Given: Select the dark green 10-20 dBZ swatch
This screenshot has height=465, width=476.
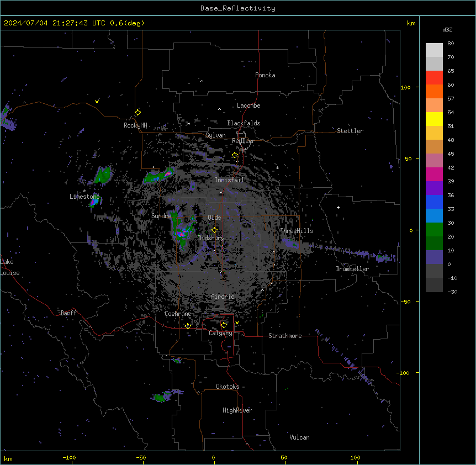Looking at the screenshot, I should pyautogui.click(x=434, y=243).
